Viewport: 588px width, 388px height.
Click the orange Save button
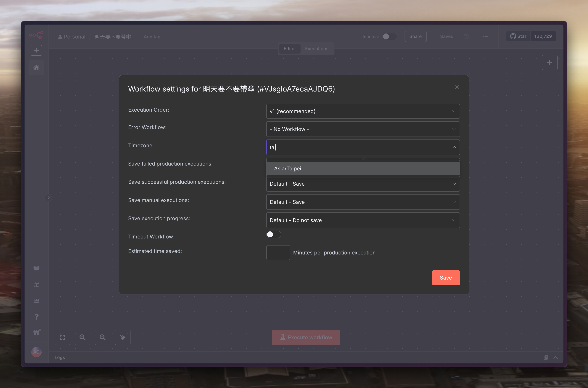pos(445,278)
